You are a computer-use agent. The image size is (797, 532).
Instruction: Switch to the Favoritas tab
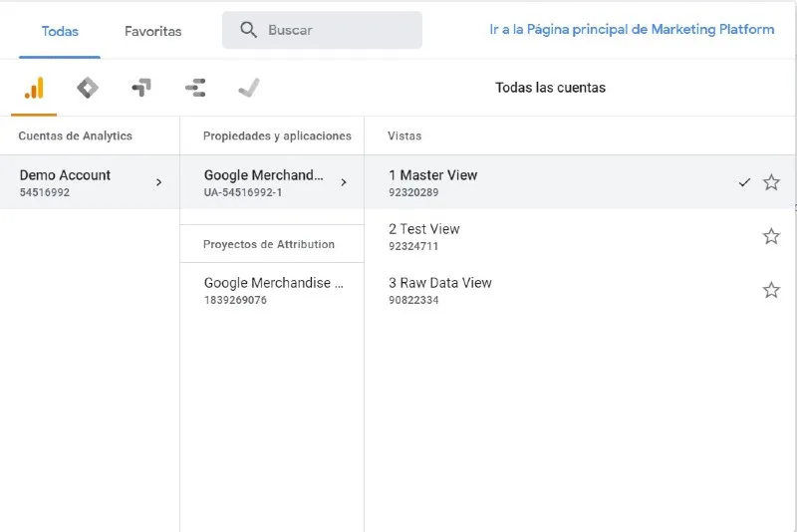tap(153, 32)
